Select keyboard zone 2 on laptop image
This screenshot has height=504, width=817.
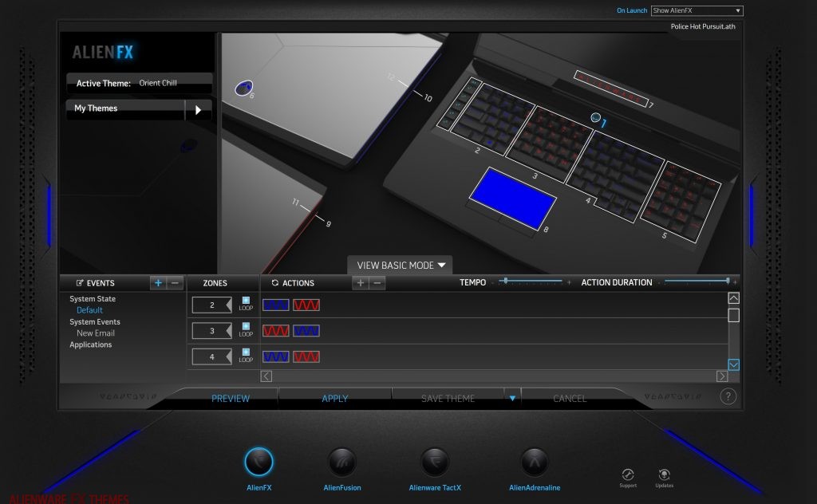(x=493, y=120)
